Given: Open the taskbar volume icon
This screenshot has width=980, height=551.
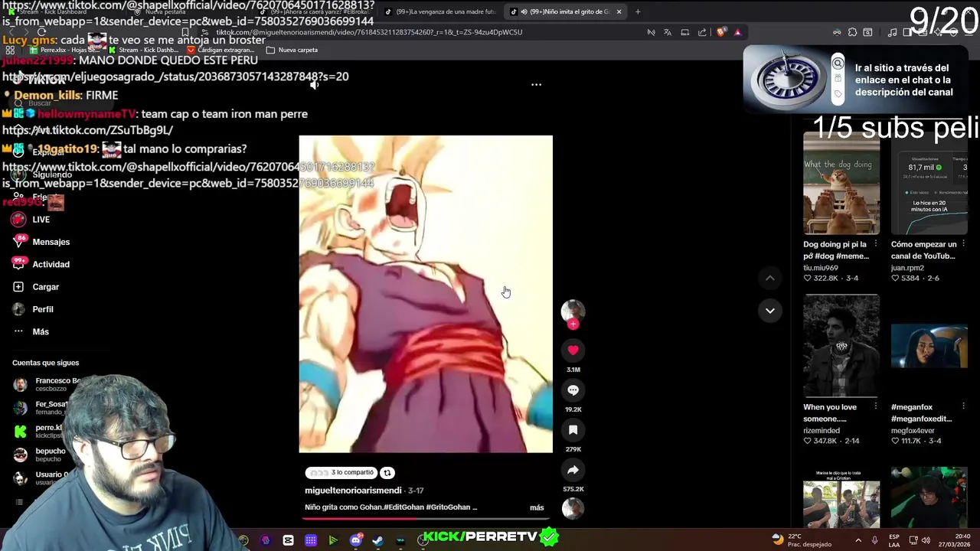Looking at the screenshot, I should (x=926, y=540).
